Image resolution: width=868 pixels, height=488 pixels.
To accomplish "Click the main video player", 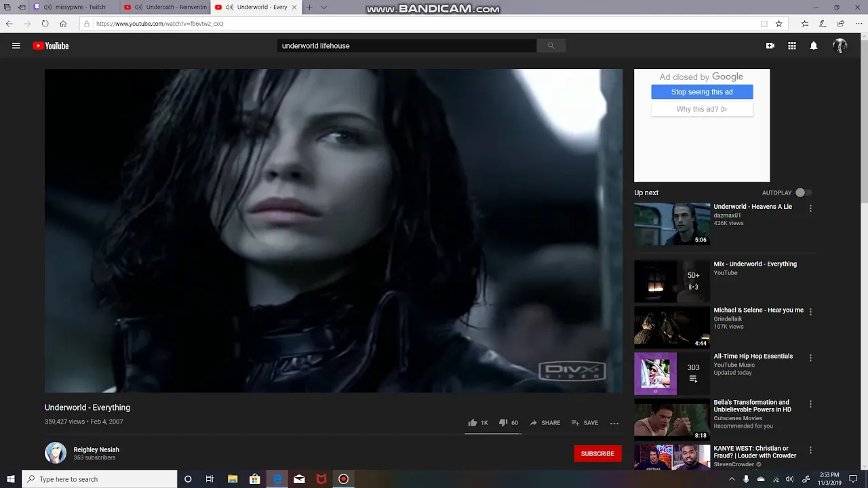I will tap(333, 230).
